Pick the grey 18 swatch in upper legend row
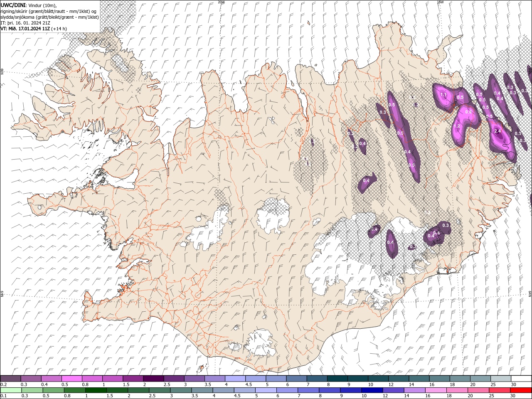 460,379
